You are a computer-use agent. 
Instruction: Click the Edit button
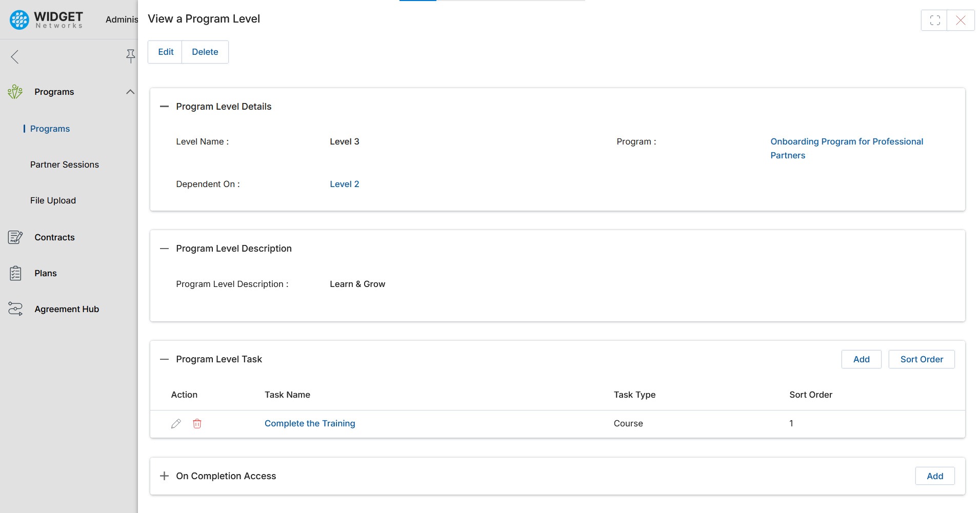[x=166, y=52]
